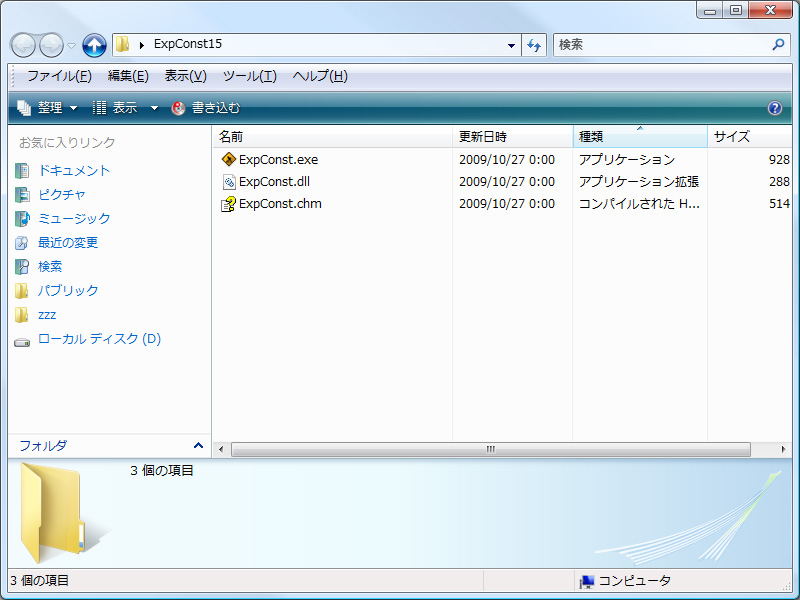
Task: Click the 最近の変更 icon in favorites
Action: pos(22,243)
